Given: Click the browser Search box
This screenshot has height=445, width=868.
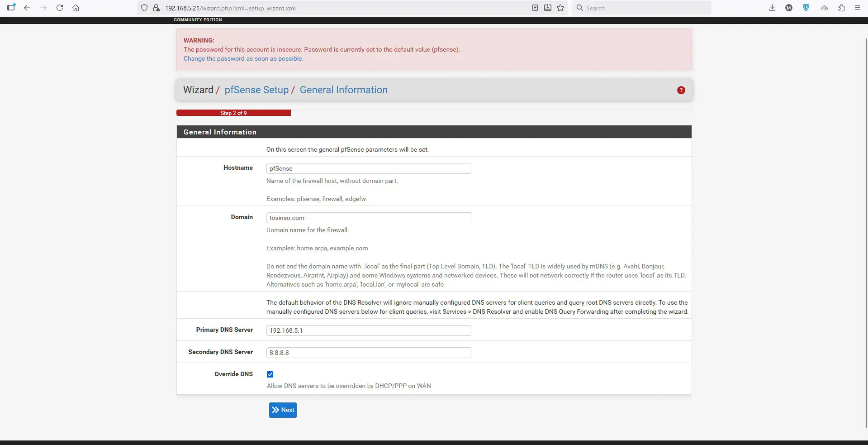Looking at the screenshot, I should tap(641, 8).
